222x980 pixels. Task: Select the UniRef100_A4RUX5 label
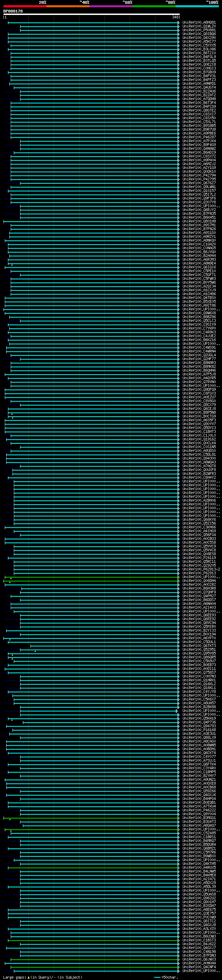(199, 867)
